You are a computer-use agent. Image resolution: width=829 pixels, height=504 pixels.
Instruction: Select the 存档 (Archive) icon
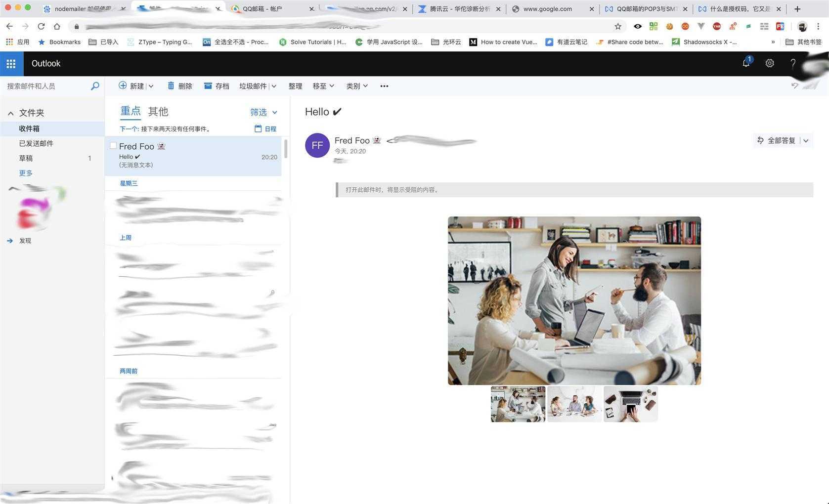pos(208,85)
